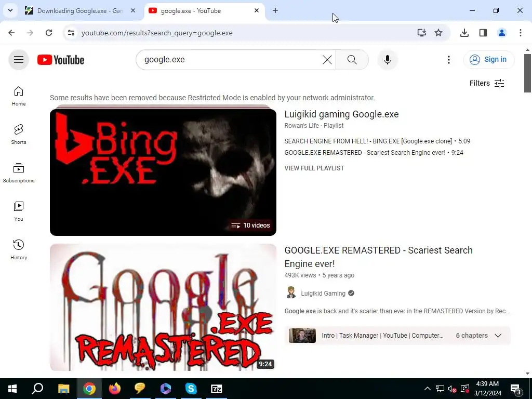The image size is (532, 399).
Task: Go back with browser back arrow
Action: [11, 33]
